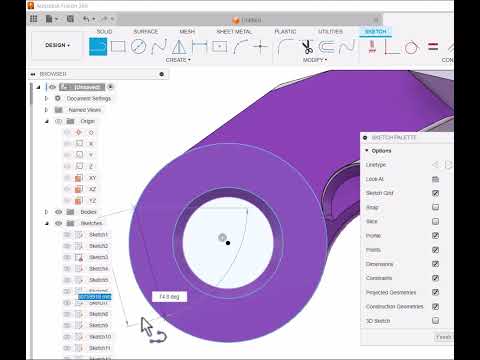The width and height of the screenshot is (480, 360).
Task: Click the Save icon in title bar
Action: tap(70, 19)
